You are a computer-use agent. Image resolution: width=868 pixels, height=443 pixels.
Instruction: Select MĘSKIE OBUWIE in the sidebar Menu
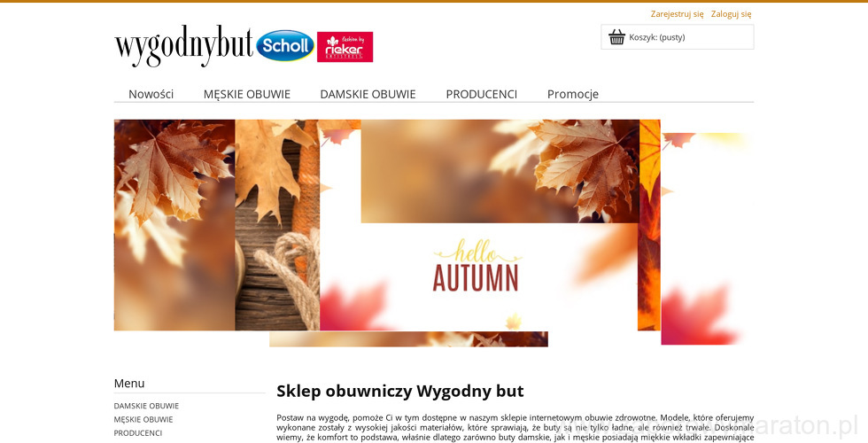(143, 420)
